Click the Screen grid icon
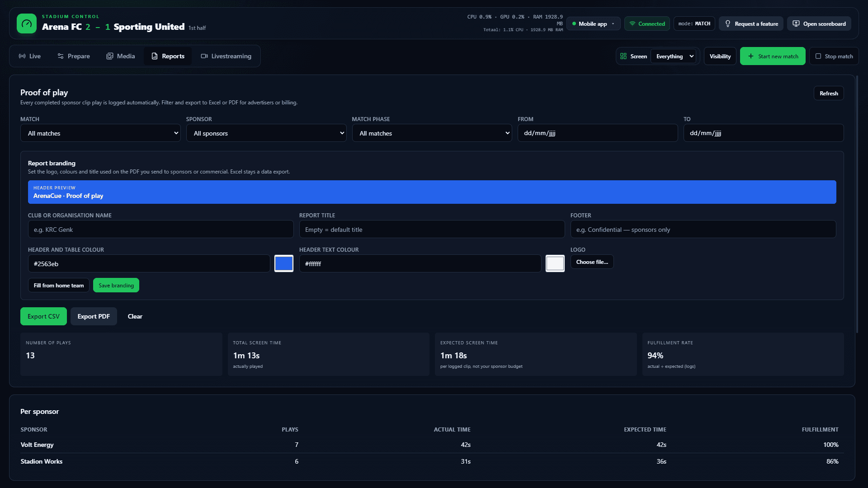868x488 pixels. click(623, 56)
